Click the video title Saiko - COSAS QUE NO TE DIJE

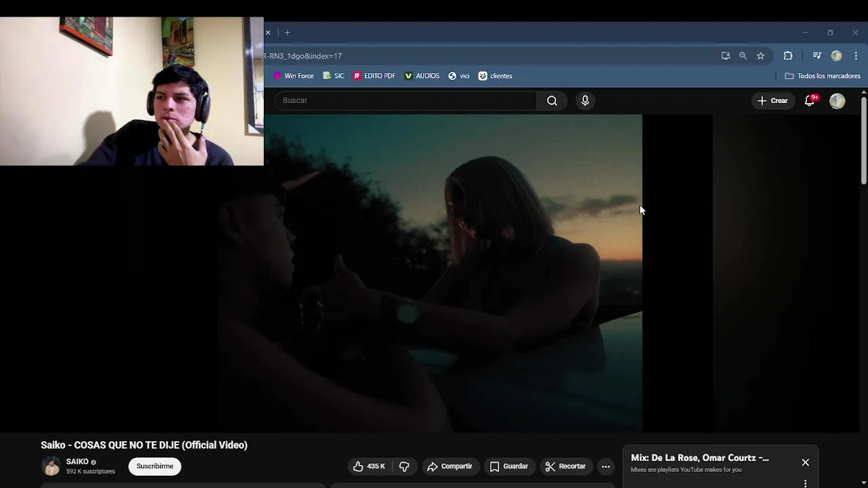point(144,445)
